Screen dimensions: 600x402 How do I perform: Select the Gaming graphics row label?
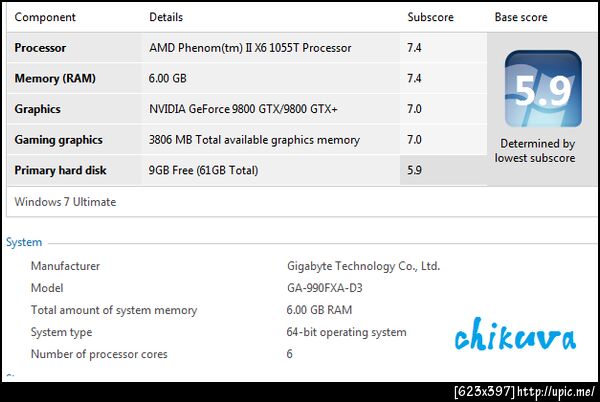point(58,140)
